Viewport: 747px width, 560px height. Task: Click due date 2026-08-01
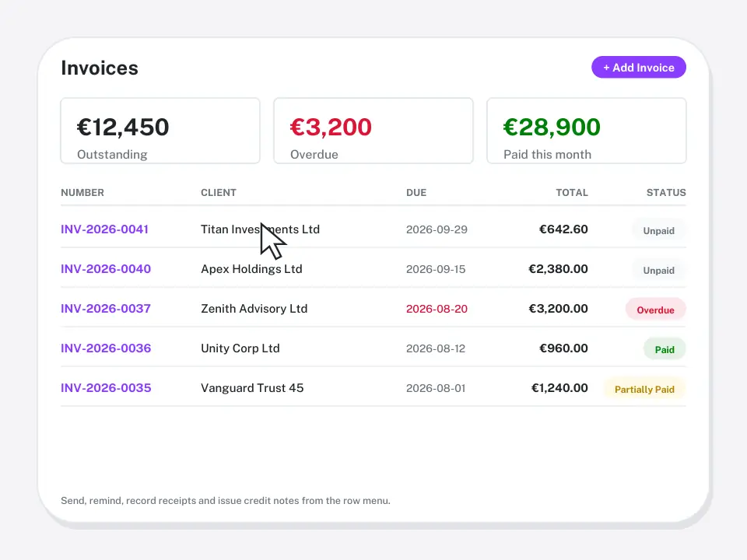click(436, 388)
